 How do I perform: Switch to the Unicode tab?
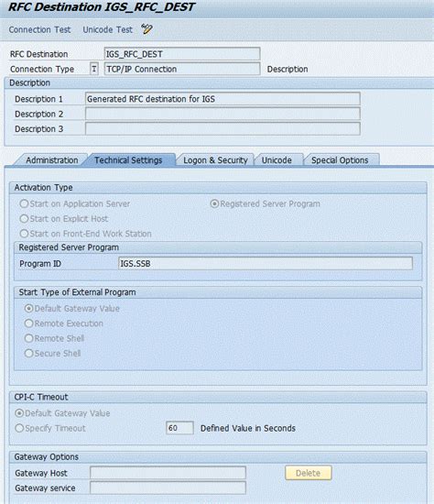pyautogui.click(x=277, y=160)
